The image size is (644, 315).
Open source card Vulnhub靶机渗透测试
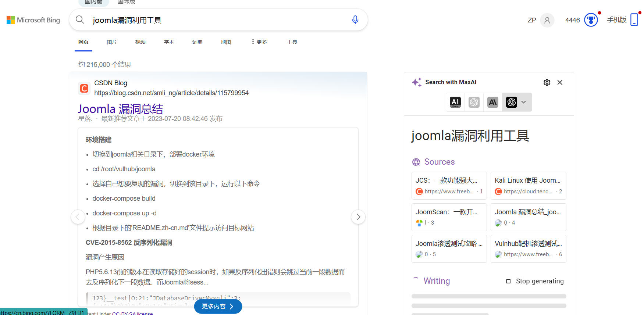point(529,249)
